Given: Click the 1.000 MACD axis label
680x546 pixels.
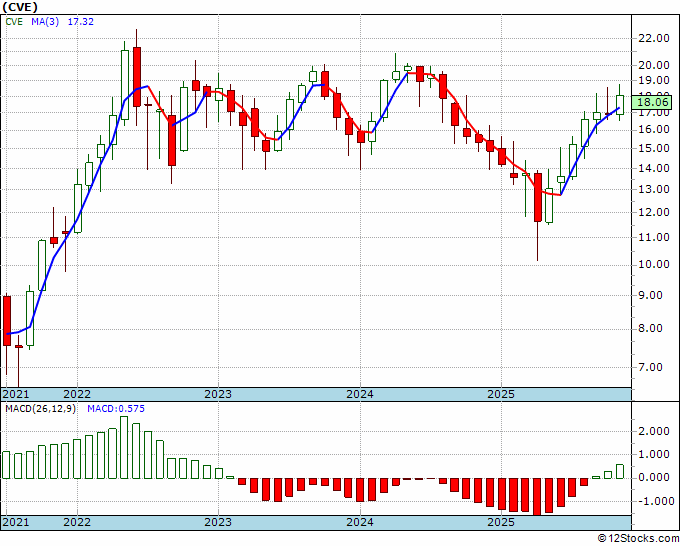Looking at the screenshot, I should click(654, 454).
